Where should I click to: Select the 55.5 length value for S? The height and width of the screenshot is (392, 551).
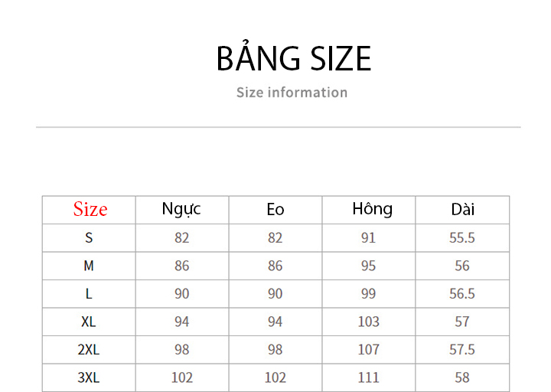tap(462, 238)
